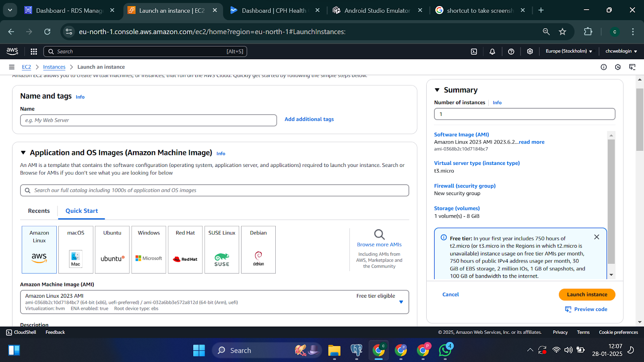Switch to Dashboard - RDS Management browser tab
This screenshot has width=644, height=362.
pos(69,10)
